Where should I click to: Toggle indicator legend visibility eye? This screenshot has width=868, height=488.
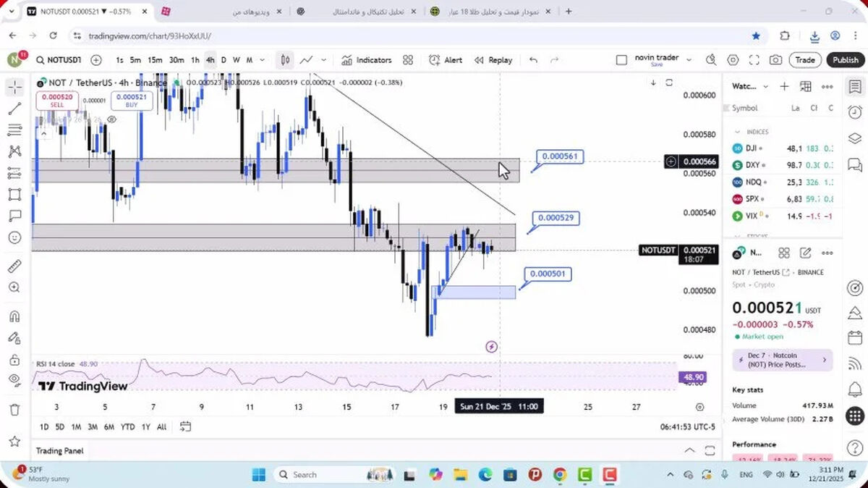click(112, 119)
